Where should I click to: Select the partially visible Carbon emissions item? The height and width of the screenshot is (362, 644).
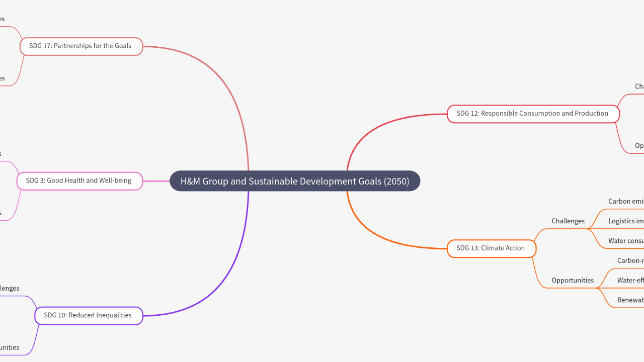626,201
